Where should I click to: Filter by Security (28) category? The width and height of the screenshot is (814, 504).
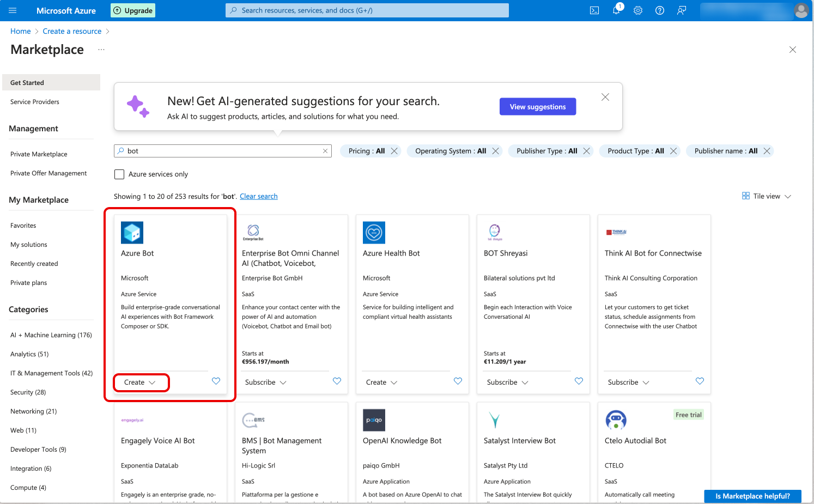pyautogui.click(x=28, y=392)
